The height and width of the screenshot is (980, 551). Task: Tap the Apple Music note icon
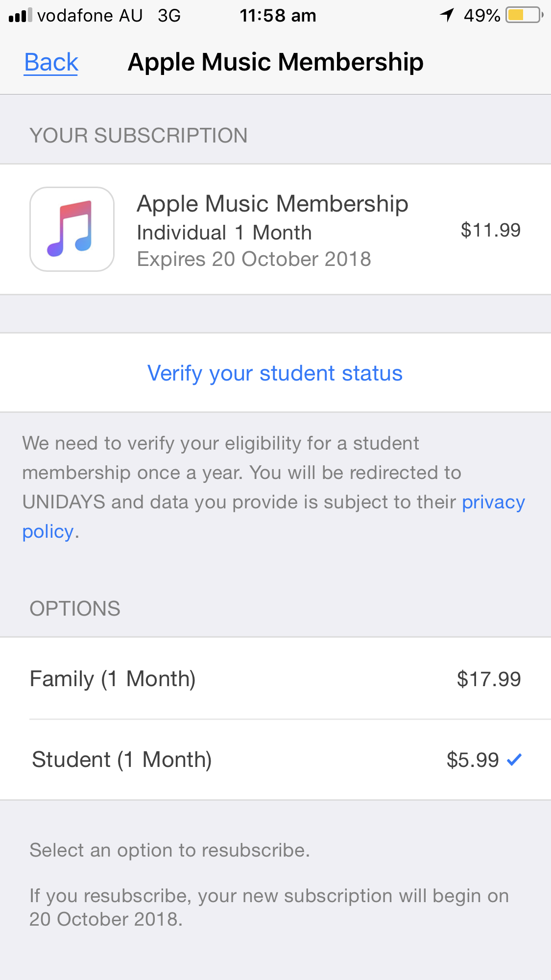click(72, 229)
